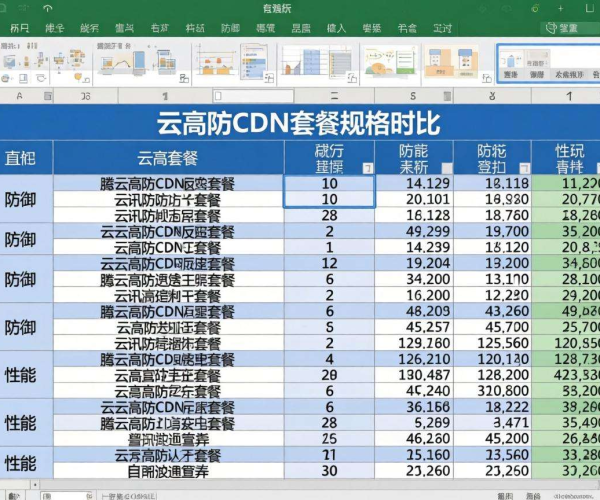Click the stacked windows icon in the ribbon
This screenshot has width=600, height=500.
point(165,61)
